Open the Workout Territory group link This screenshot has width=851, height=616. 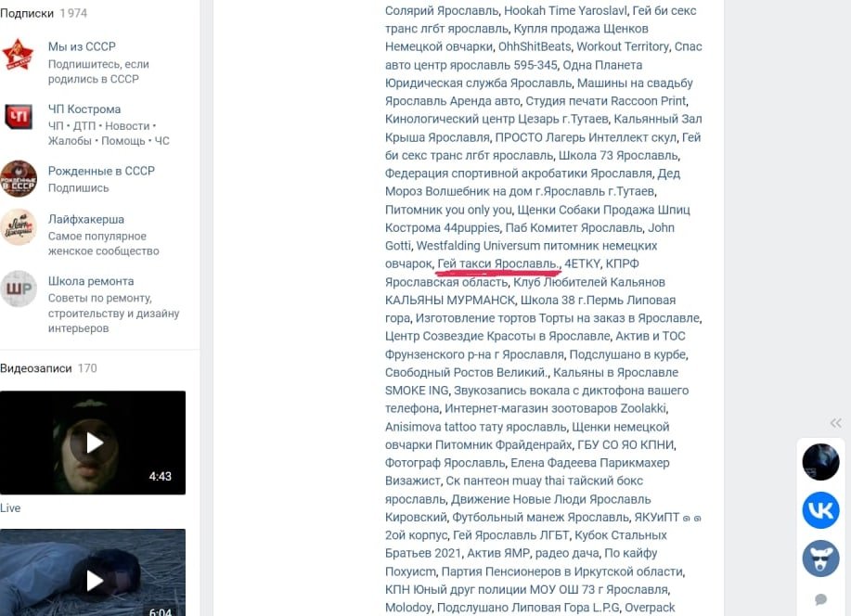623,46
